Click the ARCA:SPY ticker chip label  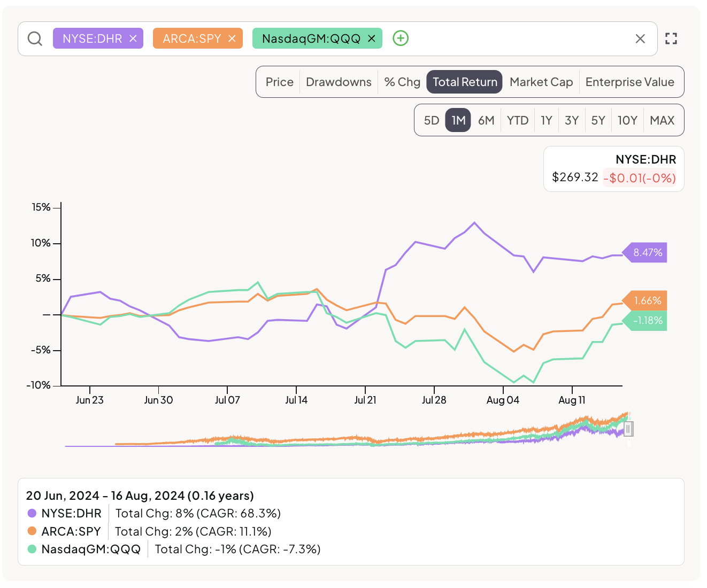tap(192, 38)
